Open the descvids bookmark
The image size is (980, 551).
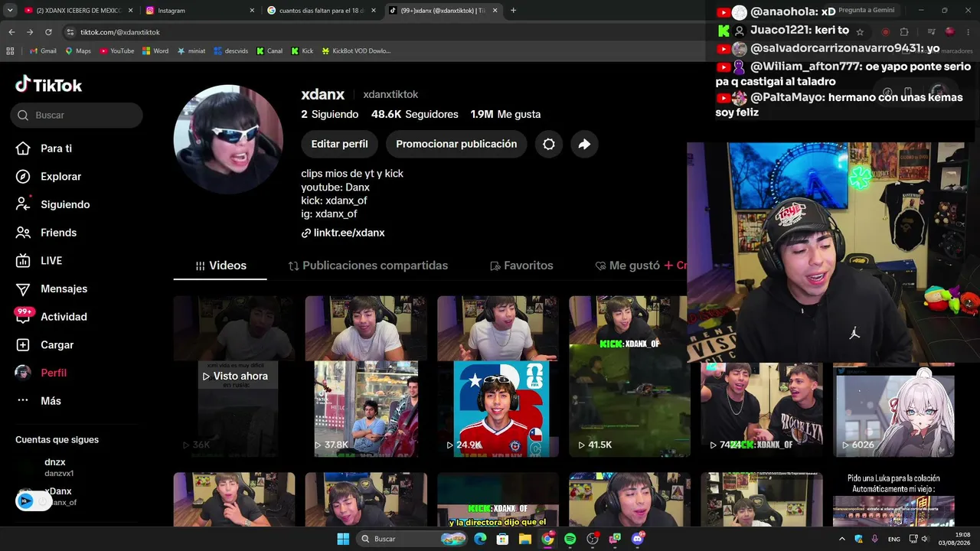pos(230,51)
